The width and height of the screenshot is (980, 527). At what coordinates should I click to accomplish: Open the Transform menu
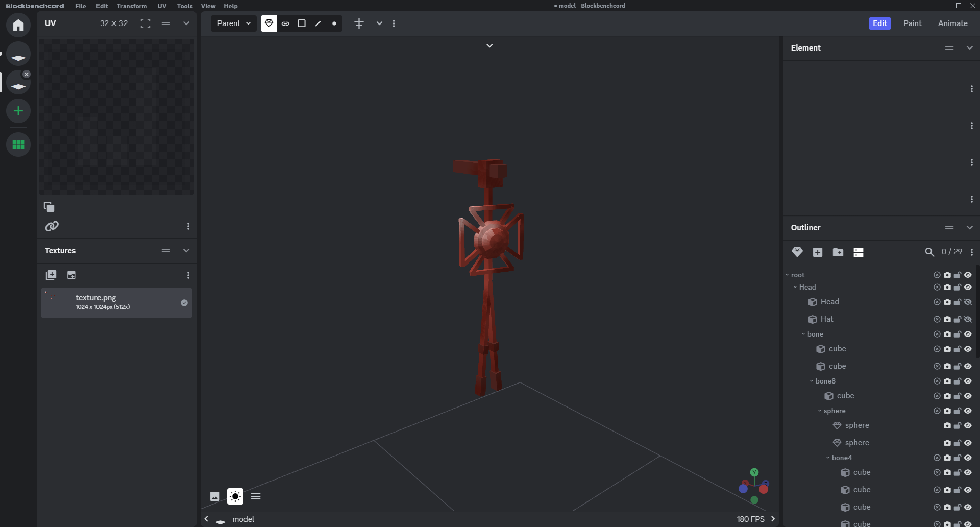[x=132, y=6]
